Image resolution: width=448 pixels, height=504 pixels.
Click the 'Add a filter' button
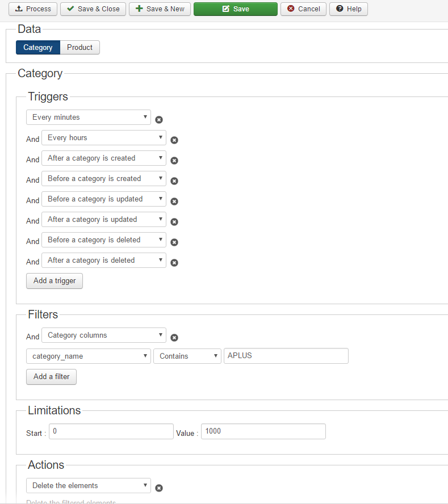(51, 377)
